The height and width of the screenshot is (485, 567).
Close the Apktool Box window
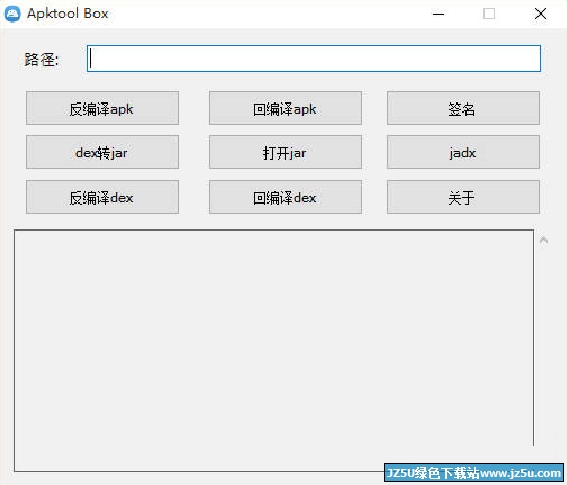tap(540, 14)
